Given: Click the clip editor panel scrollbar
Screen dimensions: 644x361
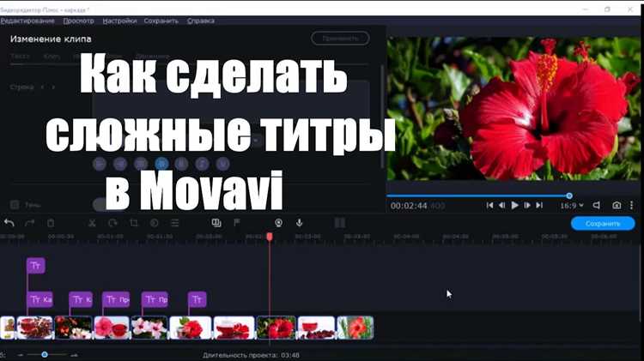Looking at the screenshot, I should coord(382,117).
